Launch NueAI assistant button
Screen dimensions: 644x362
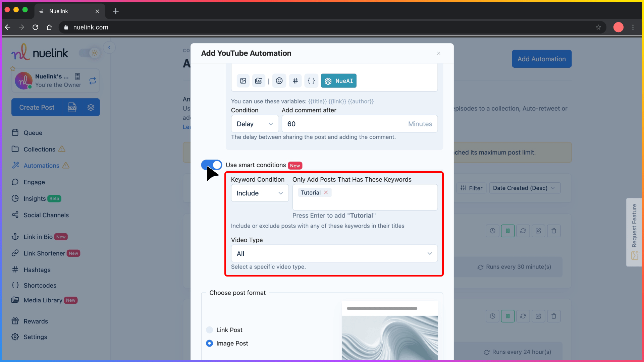coord(339,81)
